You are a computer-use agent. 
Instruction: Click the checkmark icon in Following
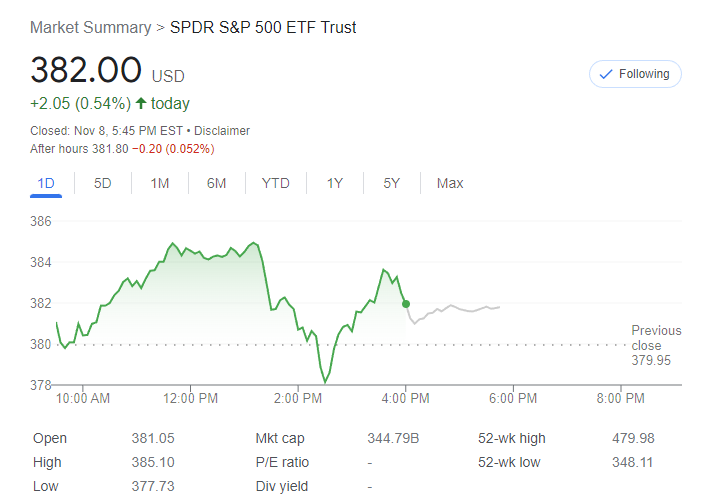[x=605, y=74]
